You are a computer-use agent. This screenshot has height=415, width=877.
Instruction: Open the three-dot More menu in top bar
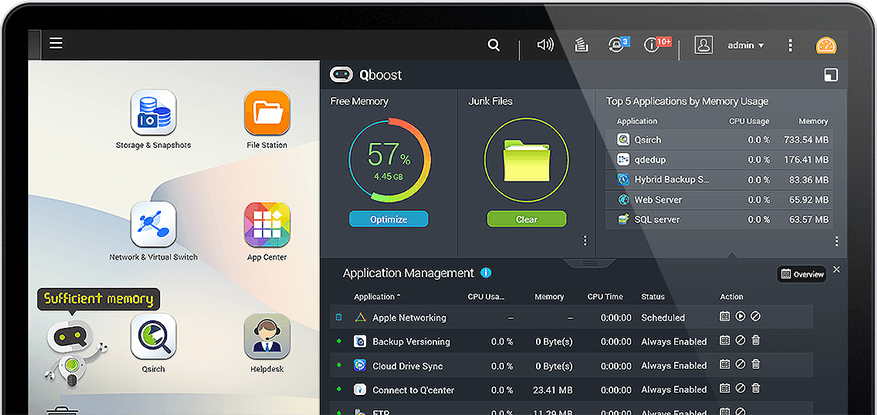tap(790, 45)
